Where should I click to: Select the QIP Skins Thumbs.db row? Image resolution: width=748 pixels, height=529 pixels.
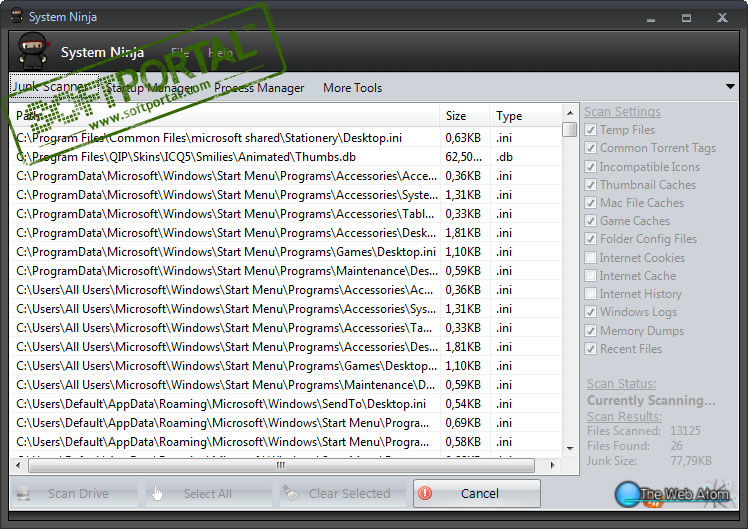[x=285, y=157]
